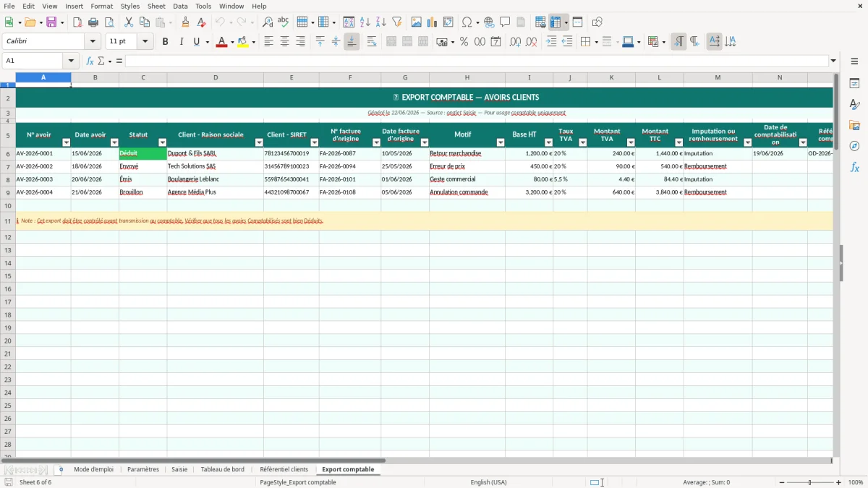
Task: Click Increase Indent icon
Action: click(551, 42)
